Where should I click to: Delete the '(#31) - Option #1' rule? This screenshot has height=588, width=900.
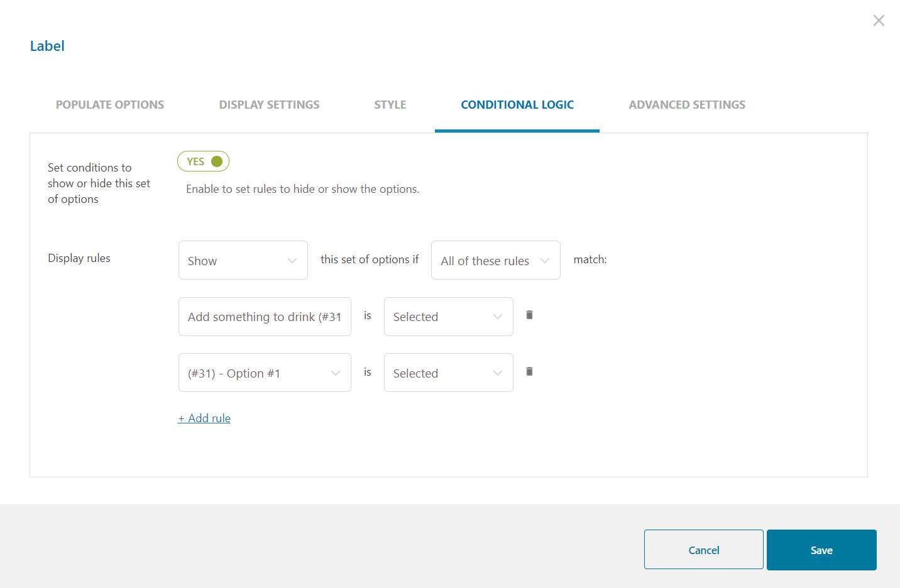coord(529,371)
